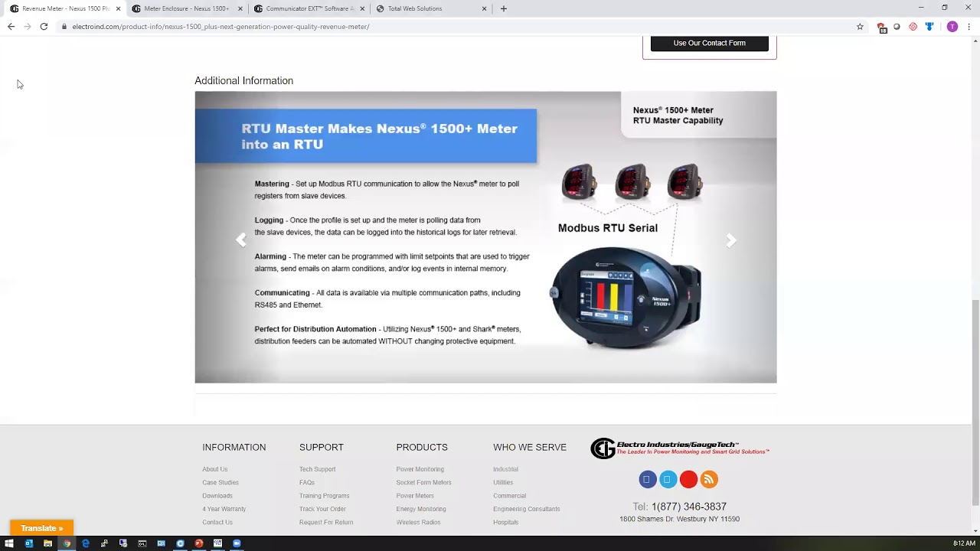Open Energy Monitoring link
The width and height of the screenshot is (980, 551).
(421, 509)
